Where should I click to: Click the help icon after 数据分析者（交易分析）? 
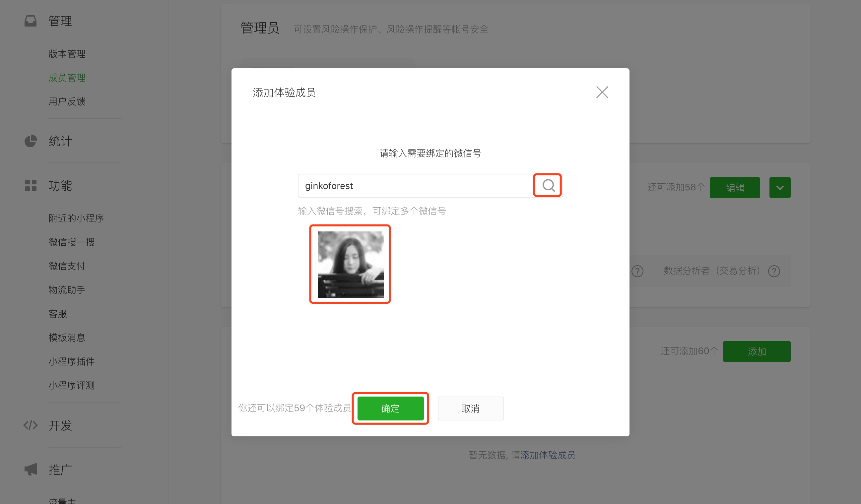pyautogui.click(x=774, y=271)
